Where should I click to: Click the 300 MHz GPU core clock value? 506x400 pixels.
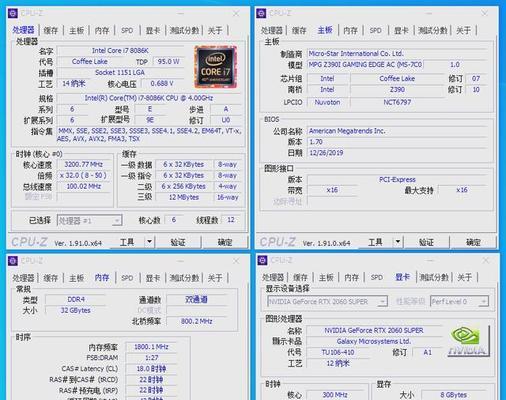click(335, 395)
